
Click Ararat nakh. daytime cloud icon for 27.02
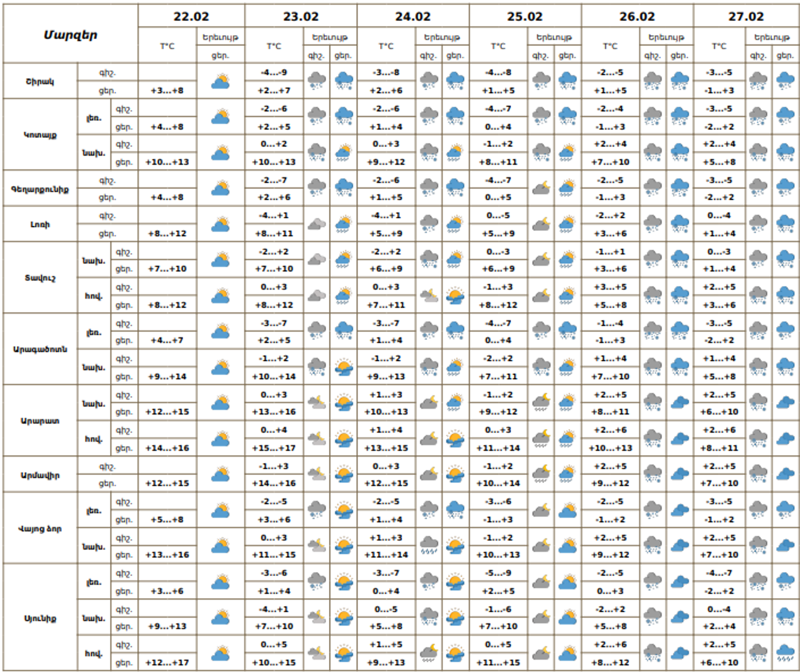(785, 403)
